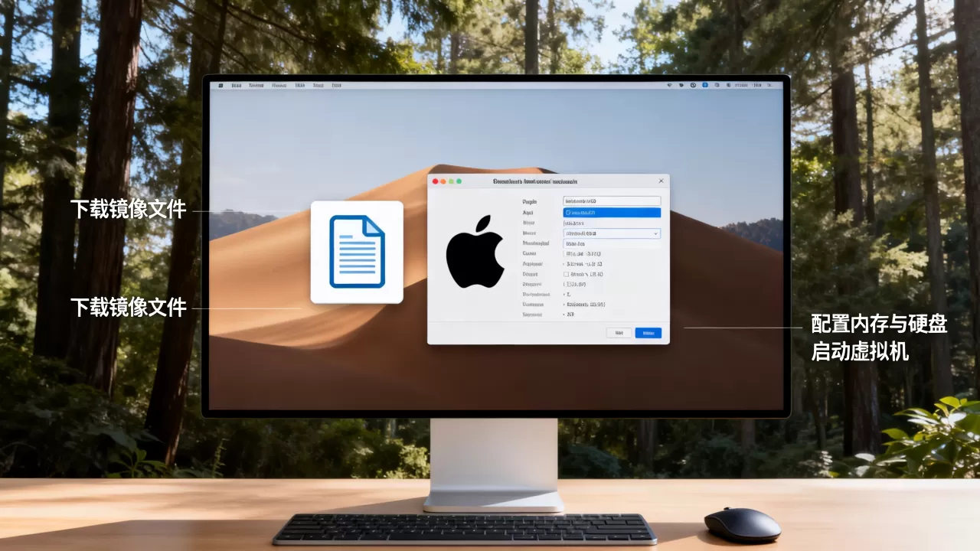Select the blue highlighted row in the dialog
This screenshot has height=551, width=980.
(x=612, y=212)
